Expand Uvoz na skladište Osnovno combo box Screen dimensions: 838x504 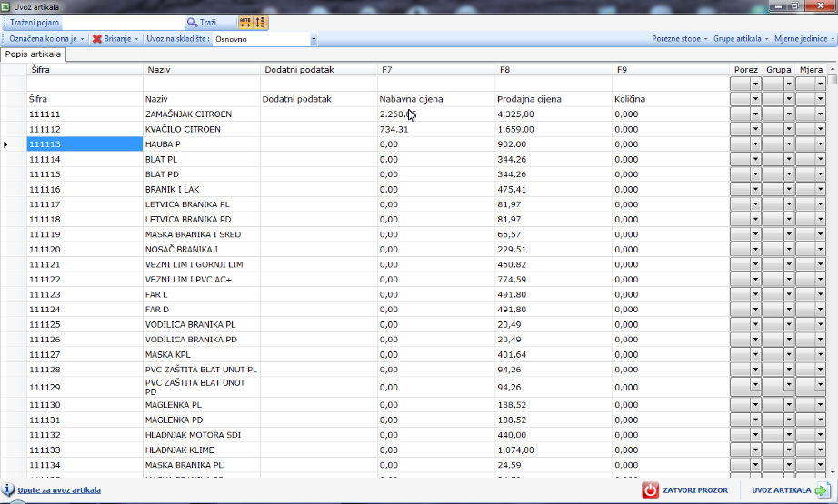click(x=314, y=39)
